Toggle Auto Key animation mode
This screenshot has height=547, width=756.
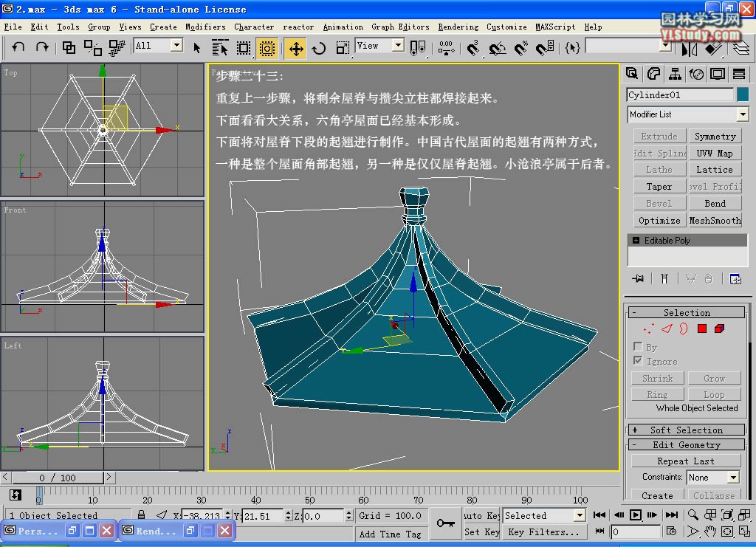tap(481, 516)
